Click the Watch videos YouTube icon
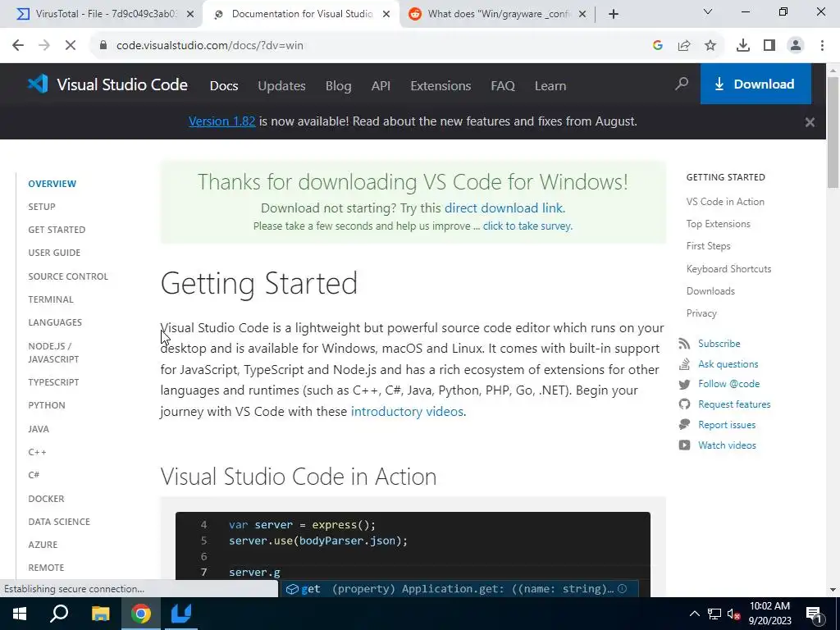The image size is (840, 630). (684, 445)
